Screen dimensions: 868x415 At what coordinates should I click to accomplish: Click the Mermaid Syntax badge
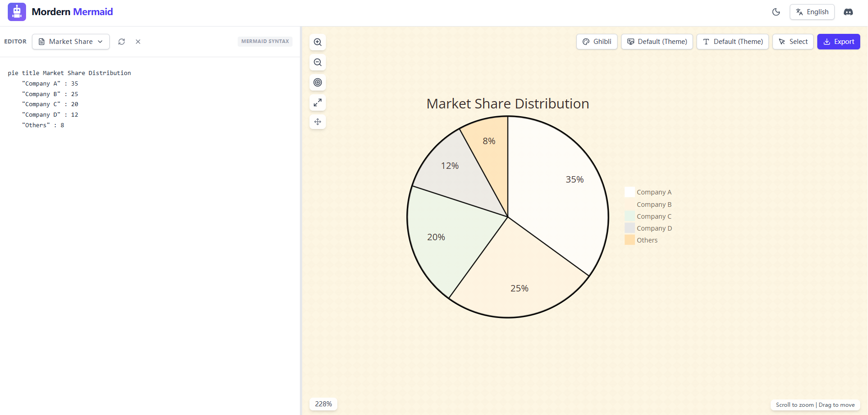coord(265,42)
